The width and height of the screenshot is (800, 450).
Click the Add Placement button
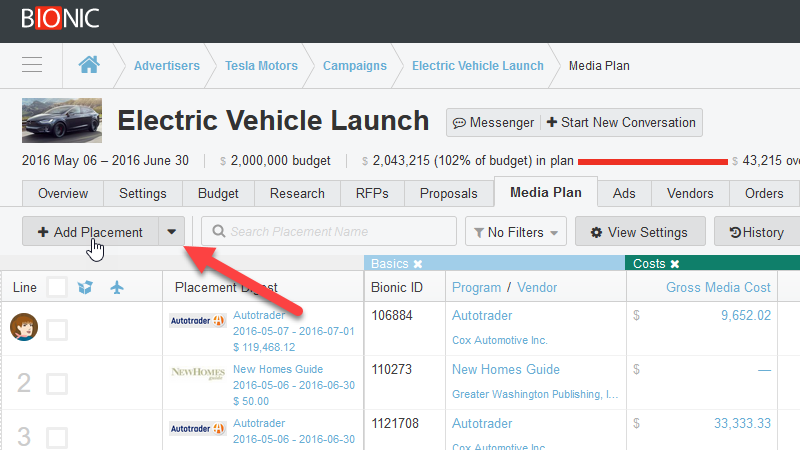point(90,232)
